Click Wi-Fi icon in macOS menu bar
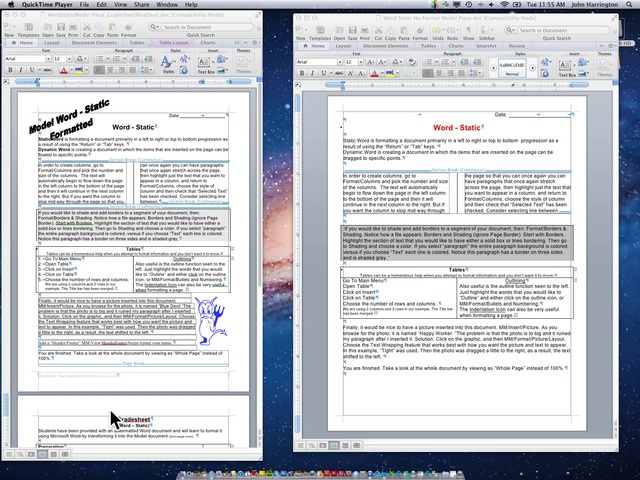This screenshot has width=640, height=480. (504, 4)
